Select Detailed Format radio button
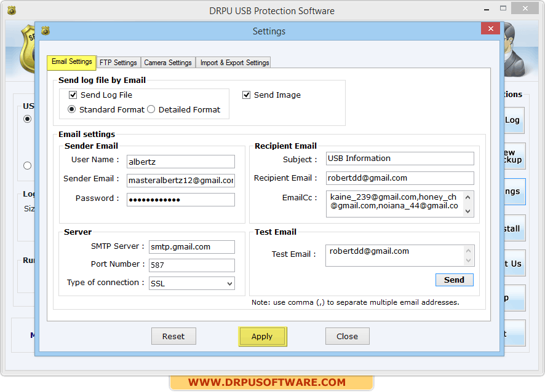Screen dimensions: 545x392 click(x=151, y=109)
